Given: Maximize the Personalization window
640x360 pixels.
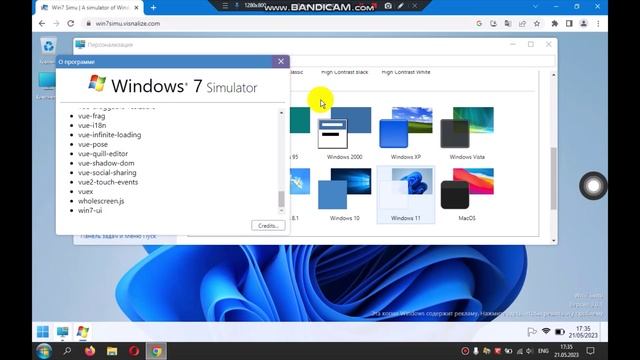Looking at the screenshot, I should (x=531, y=44).
